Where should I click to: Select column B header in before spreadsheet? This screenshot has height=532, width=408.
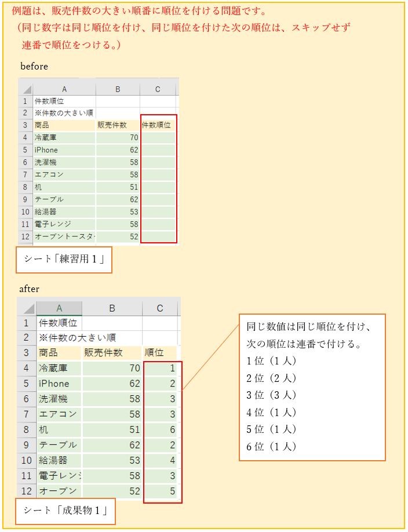coord(118,89)
